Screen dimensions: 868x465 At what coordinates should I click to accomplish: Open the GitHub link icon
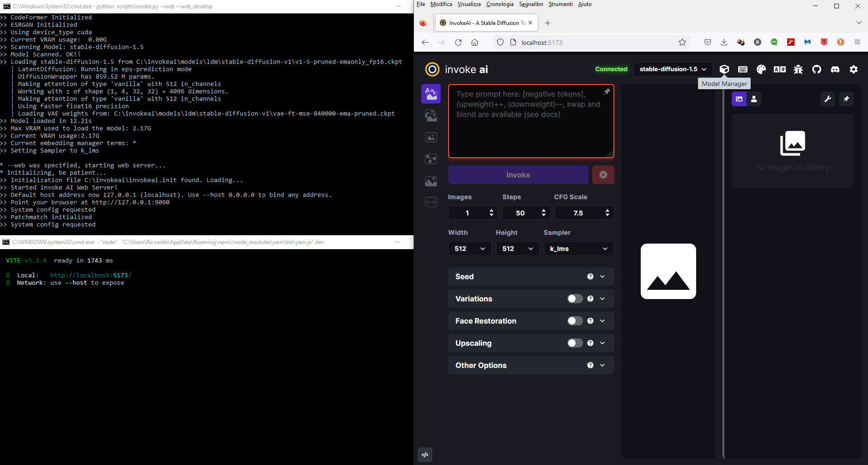[817, 69]
